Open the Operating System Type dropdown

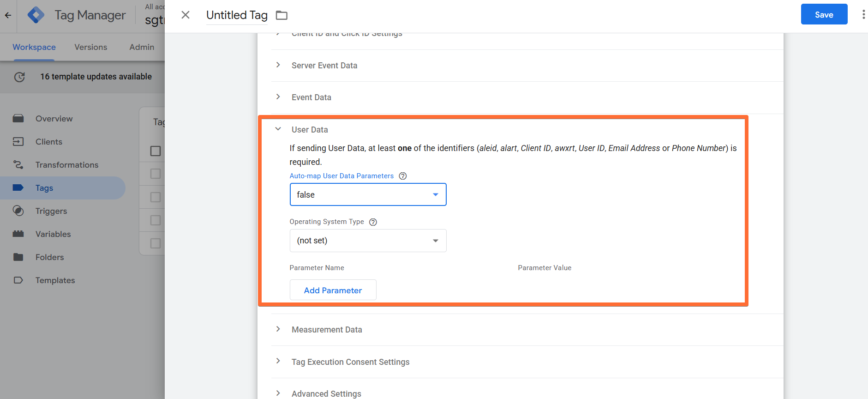coord(368,241)
